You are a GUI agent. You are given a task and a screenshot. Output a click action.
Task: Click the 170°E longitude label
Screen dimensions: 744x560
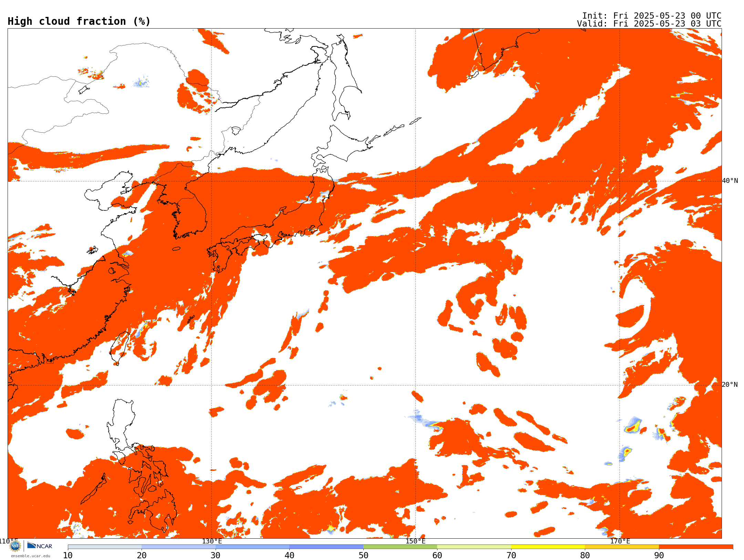click(620, 541)
